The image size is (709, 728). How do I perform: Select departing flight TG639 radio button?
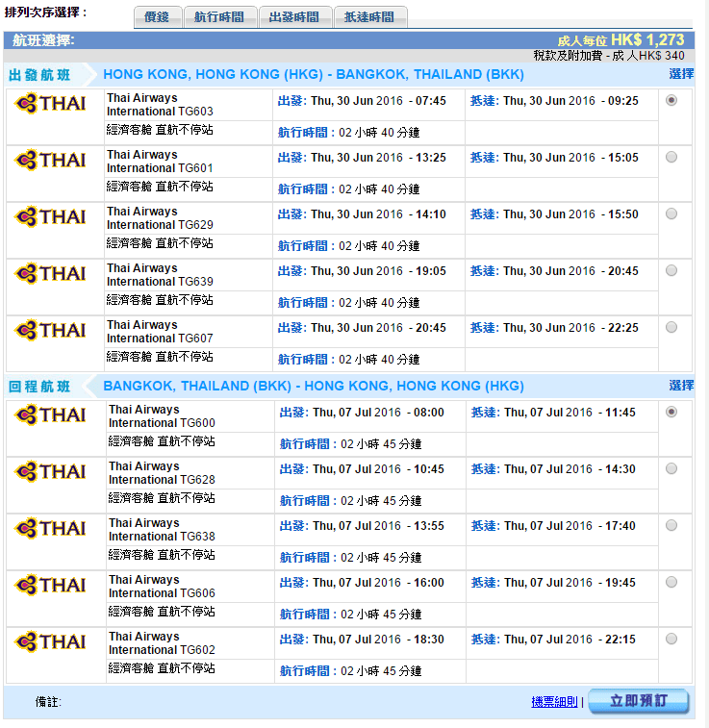[671, 270]
